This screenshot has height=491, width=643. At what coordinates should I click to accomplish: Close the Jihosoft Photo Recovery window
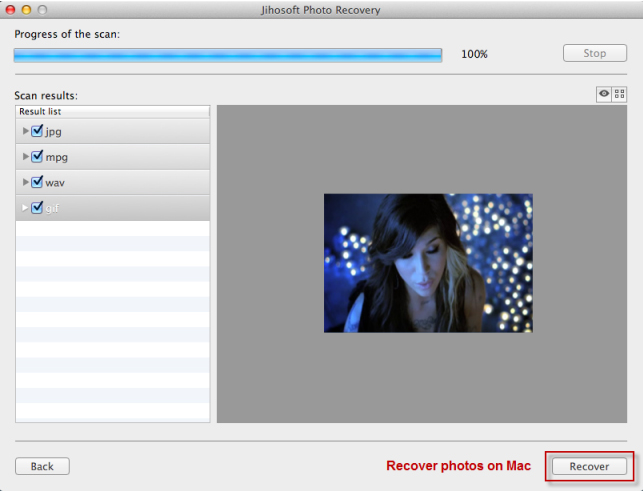[10, 9]
